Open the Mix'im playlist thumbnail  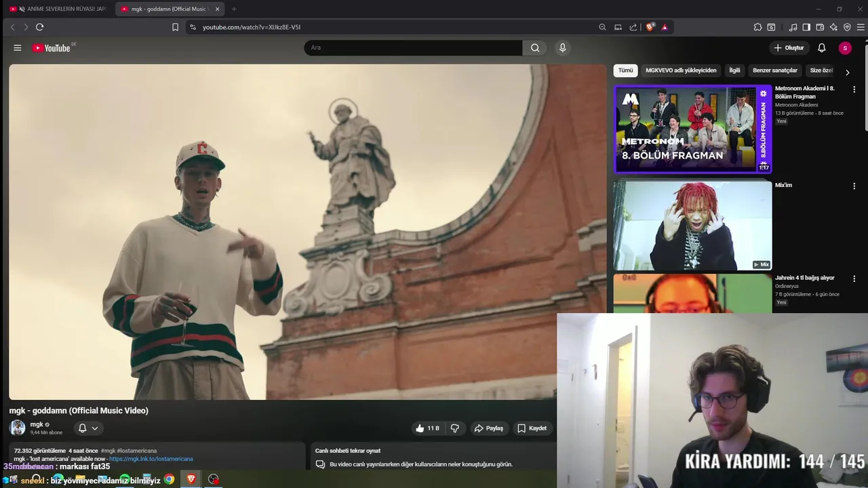[692, 225]
